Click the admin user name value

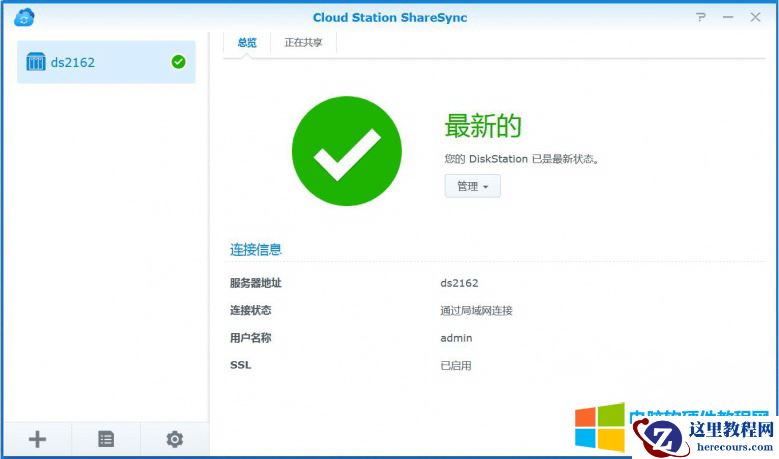[x=455, y=338]
